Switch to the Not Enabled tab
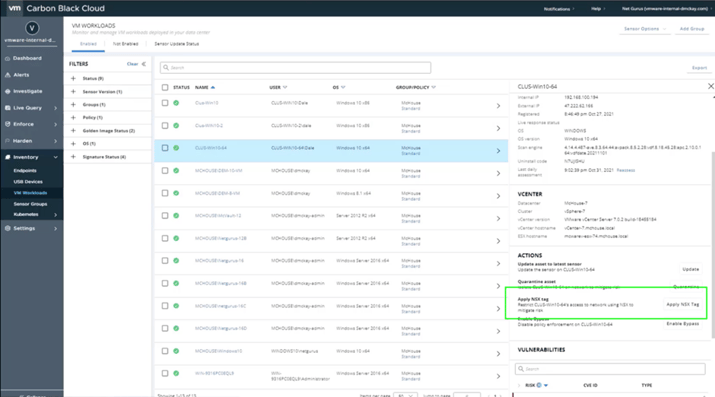 (x=125, y=44)
